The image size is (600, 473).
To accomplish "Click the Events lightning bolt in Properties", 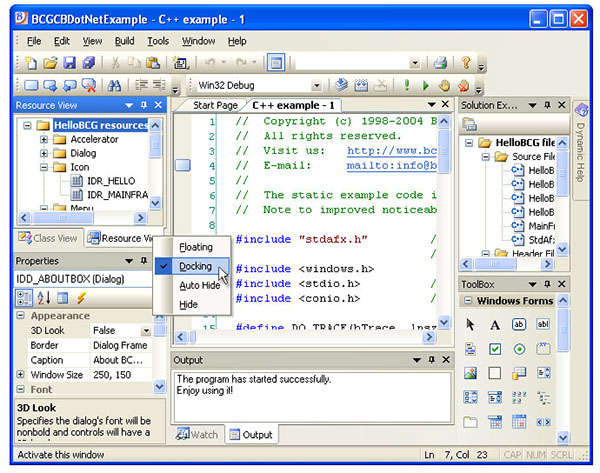I will [80, 298].
